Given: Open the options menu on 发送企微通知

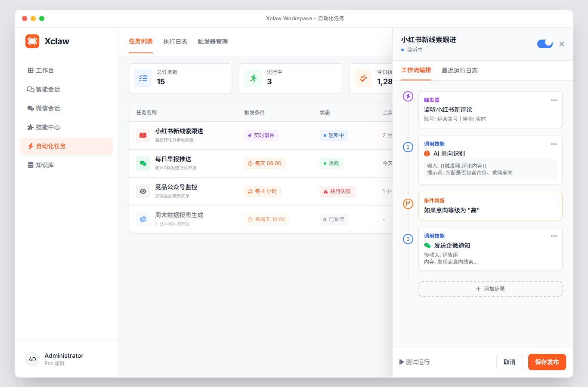Looking at the screenshot, I should point(554,236).
